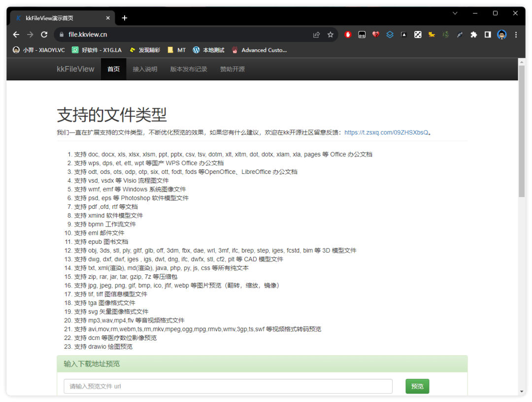Click the line about WPS Office formats
532x402 pixels.
149,163
